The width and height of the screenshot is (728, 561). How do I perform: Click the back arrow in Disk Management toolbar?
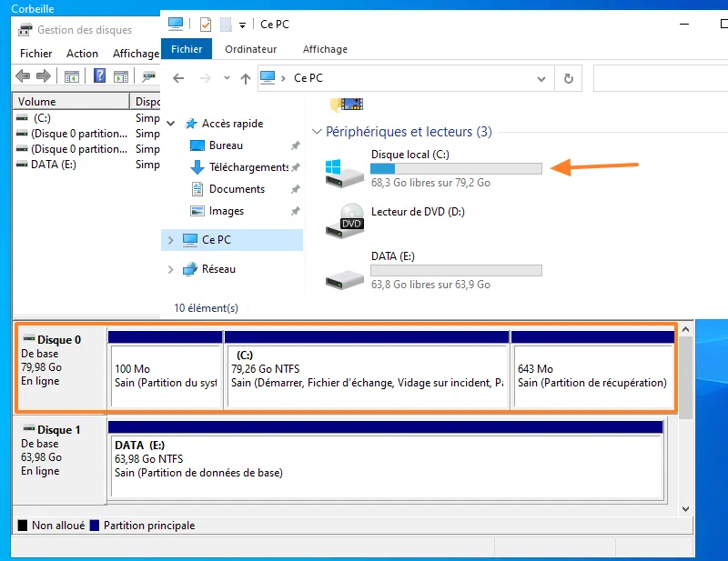click(x=22, y=76)
